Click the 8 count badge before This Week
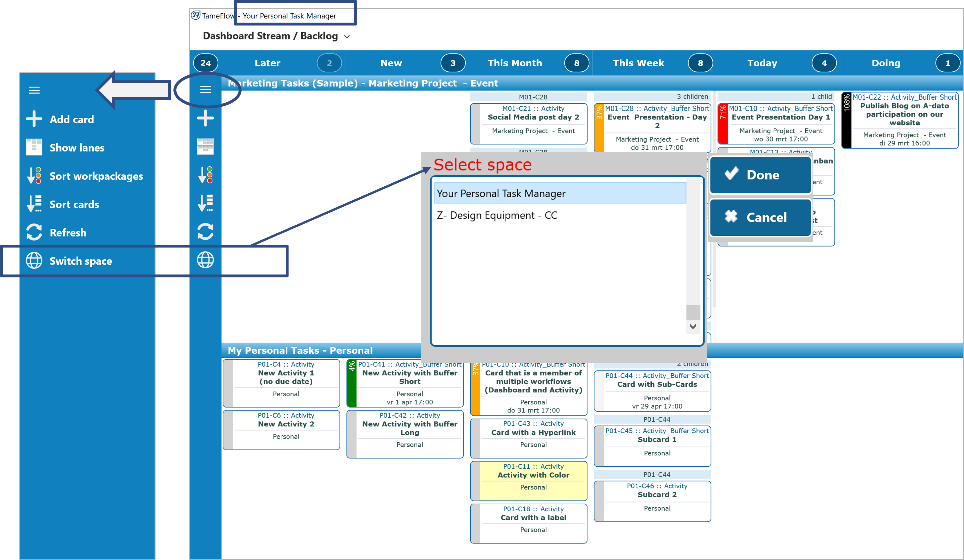Screen dimensions: 964x560 coord(577,63)
